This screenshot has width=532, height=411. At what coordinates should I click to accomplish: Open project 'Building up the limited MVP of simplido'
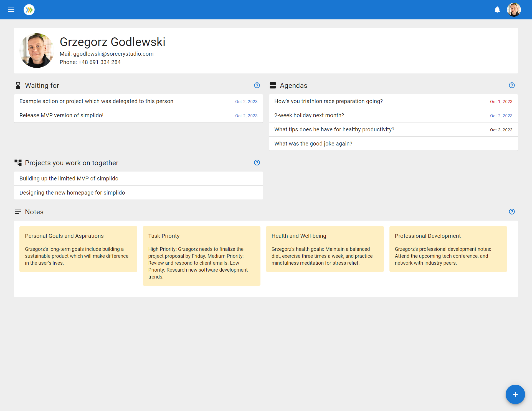(138, 178)
